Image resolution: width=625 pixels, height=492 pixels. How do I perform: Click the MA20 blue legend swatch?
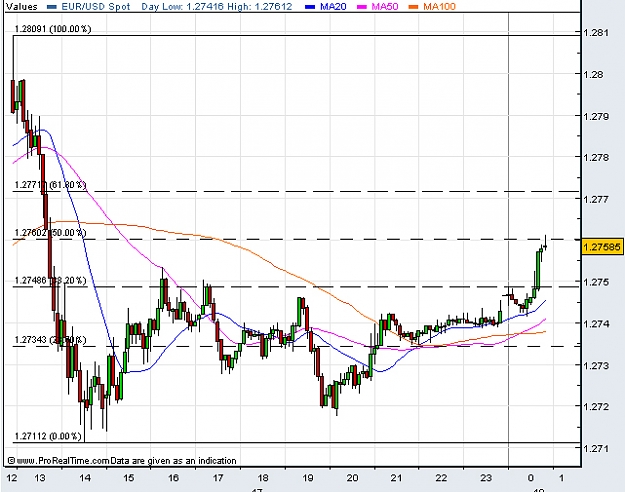pyautogui.click(x=311, y=7)
